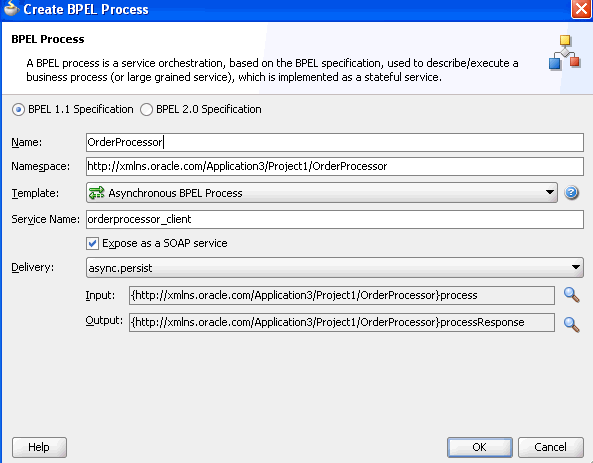Click into the Name input field

point(335,142)
